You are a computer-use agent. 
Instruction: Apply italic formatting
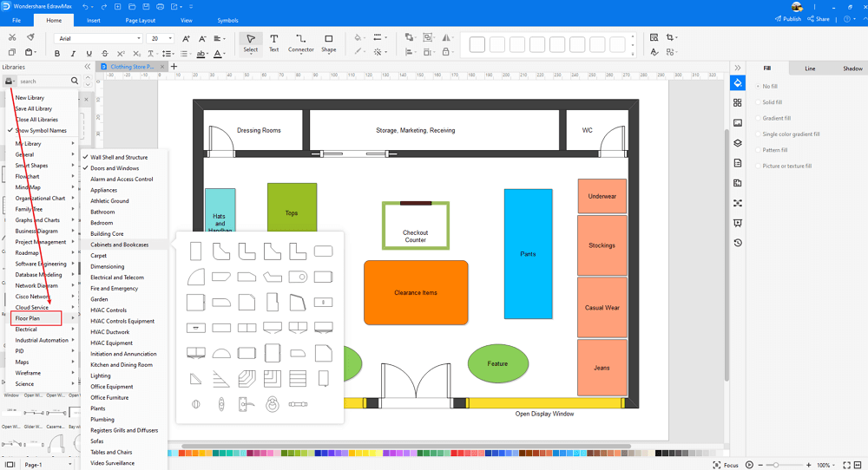pos(73,54)
